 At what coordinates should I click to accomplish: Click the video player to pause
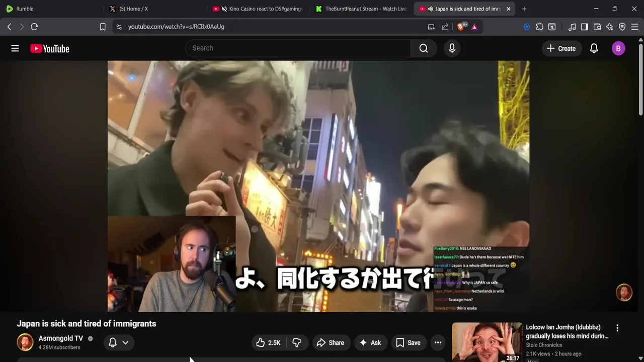tap(318, 186)
